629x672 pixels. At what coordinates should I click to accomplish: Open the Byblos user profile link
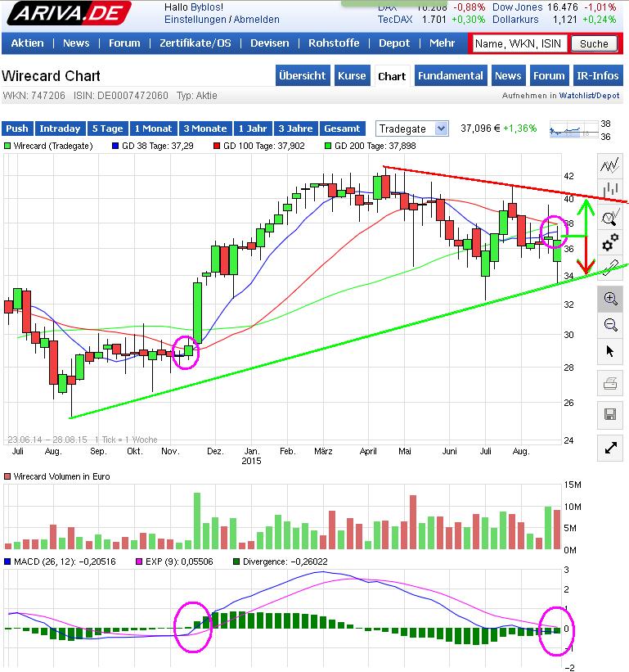tap(207, 7)
